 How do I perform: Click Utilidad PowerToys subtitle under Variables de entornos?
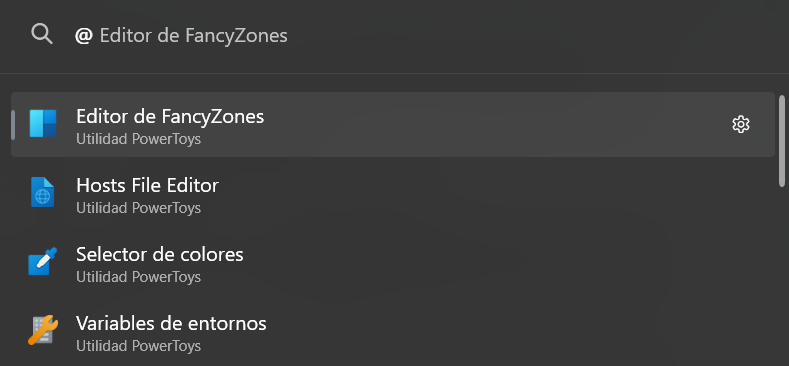[x=138, y=346]
